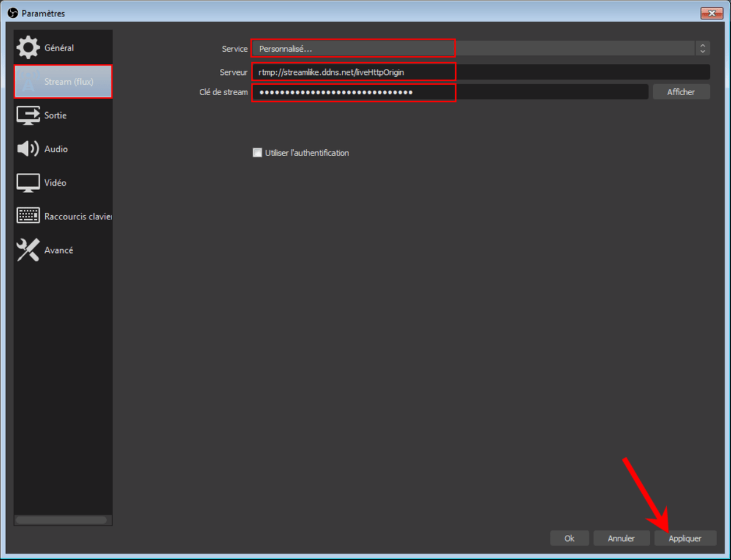731x560 pixels.
Task: Enable Utiliser l'authentification checkbox
Action: click(257, 153)
